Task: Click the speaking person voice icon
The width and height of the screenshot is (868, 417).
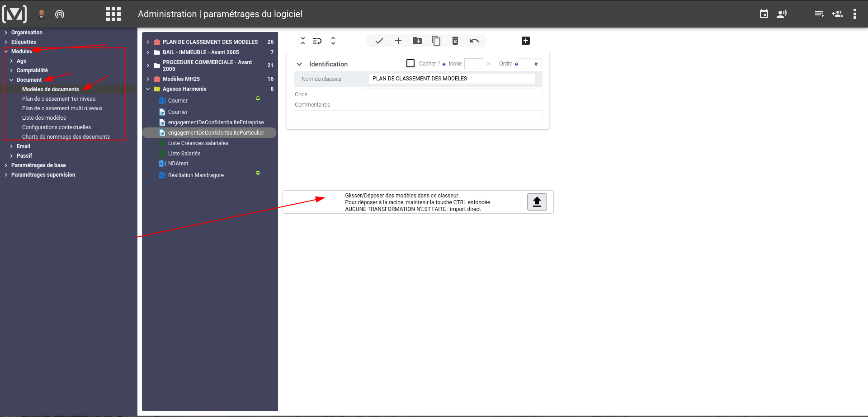Action: pyautogui.click(x=782, y=14)
